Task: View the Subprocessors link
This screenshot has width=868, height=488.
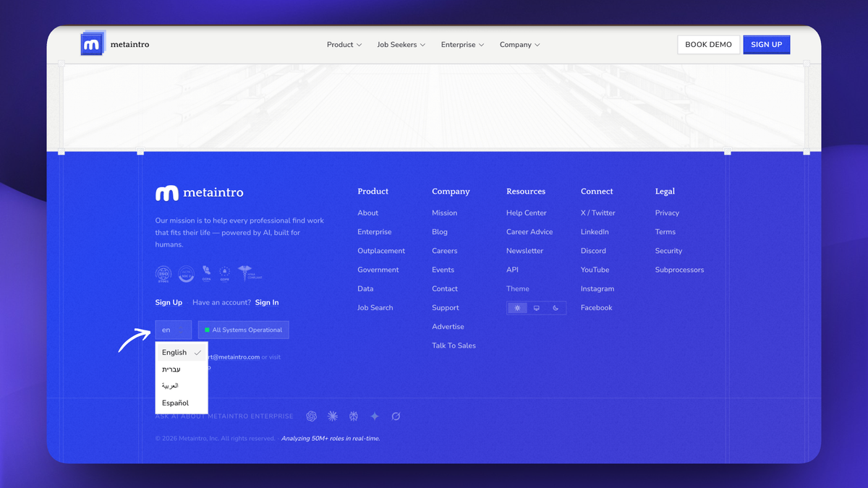Action: 679,270
